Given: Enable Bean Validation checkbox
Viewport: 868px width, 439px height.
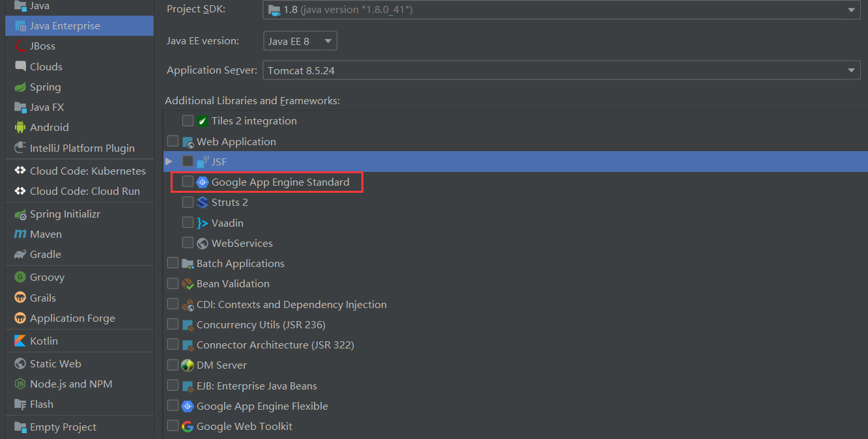Looking at the screenshot, I should coord(173,284).
